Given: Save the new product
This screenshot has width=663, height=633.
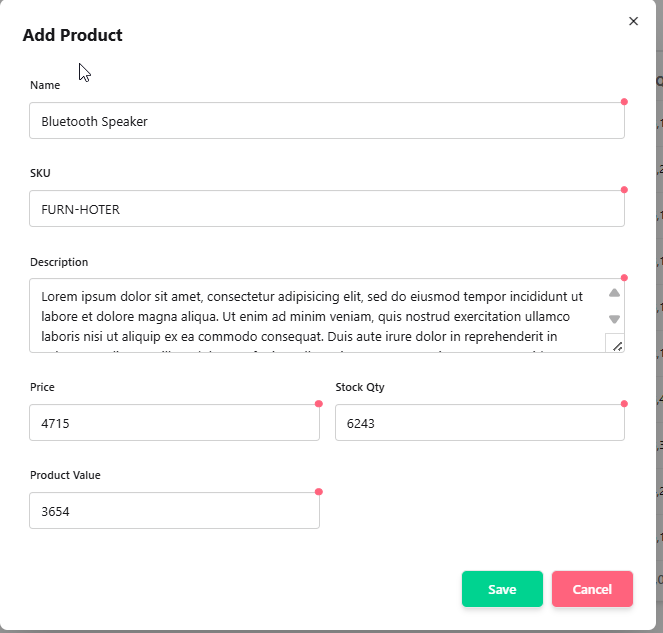Looking at the screenshot, I should click(502, 589).
